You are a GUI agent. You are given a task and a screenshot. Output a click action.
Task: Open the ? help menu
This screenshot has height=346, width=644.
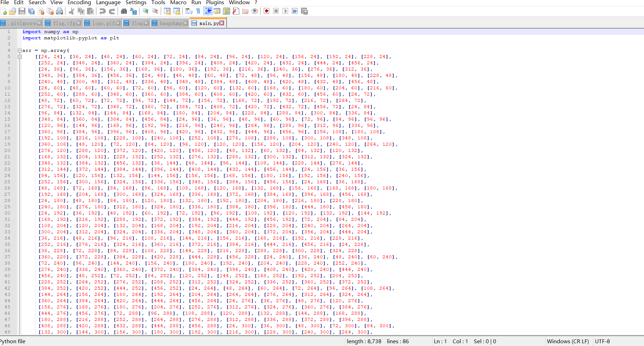[256, 3]
